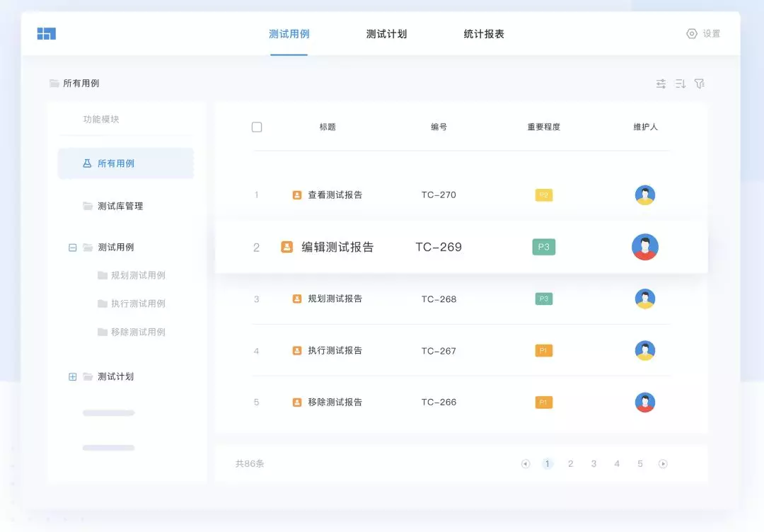The height and width of the screenshot is (532, 764).
Task: Switch to the 测试计划 top tab
Action: [386, 34]
